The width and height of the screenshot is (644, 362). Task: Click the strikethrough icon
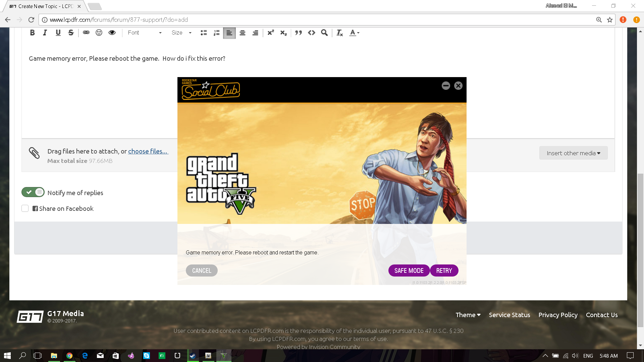point(71,33)
